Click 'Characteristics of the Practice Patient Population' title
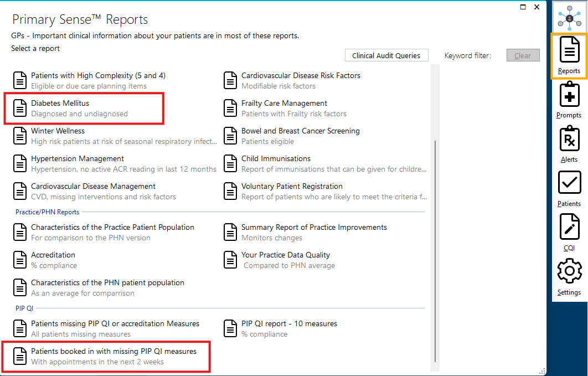Screen dimensions: 588x376 pos(112,227)
